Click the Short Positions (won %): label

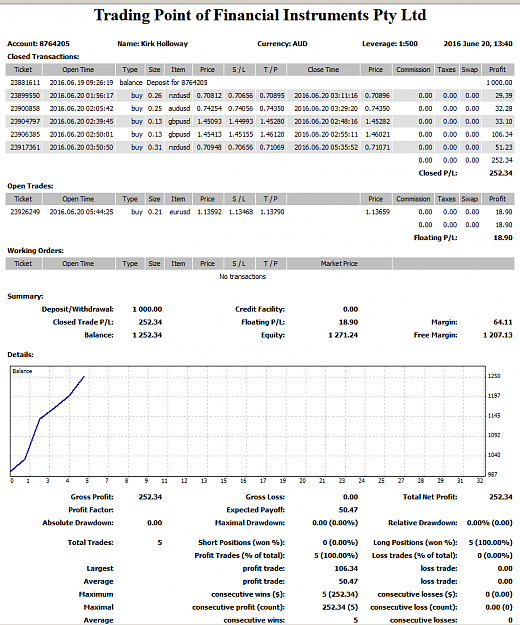[x=241, y=542]
